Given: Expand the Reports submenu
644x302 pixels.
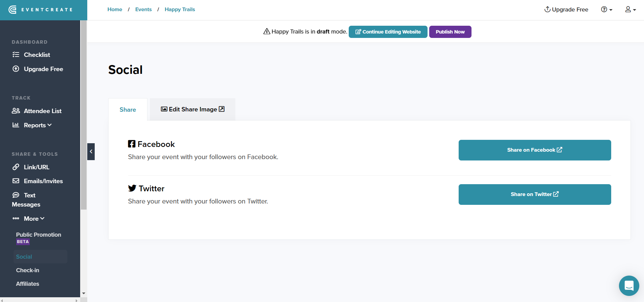Looking at the screenshot, I should tap(38, 125).
